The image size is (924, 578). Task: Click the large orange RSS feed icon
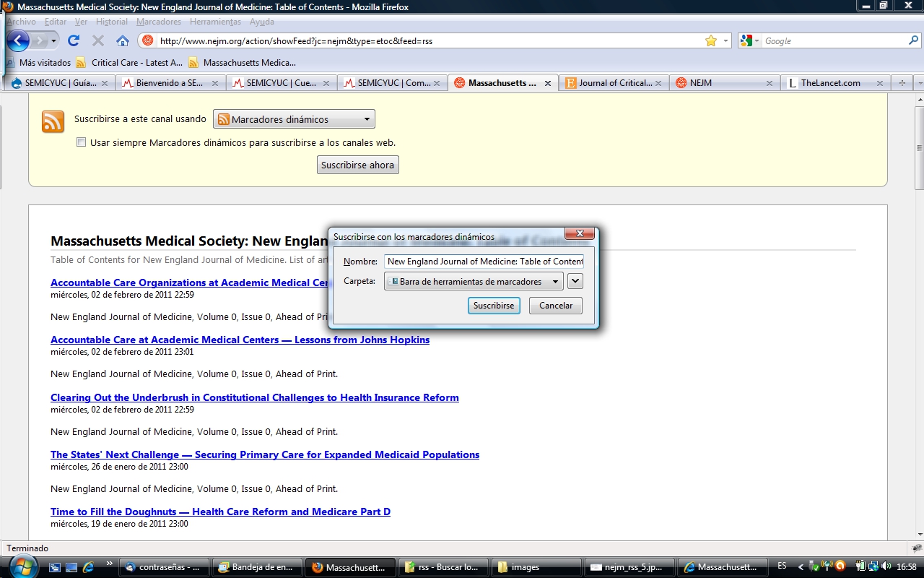[53, 121]
